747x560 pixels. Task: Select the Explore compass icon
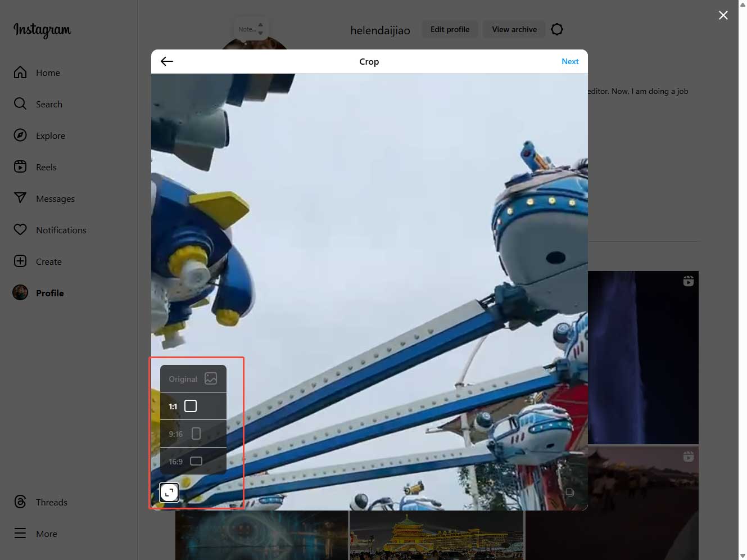(x=20, y=135)
